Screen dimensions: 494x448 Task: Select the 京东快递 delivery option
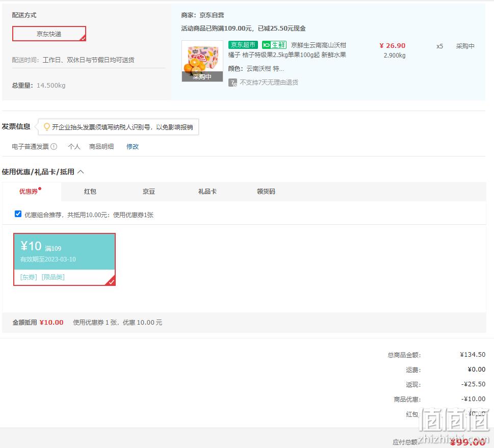pyautogui.click(x=49, y=34)
